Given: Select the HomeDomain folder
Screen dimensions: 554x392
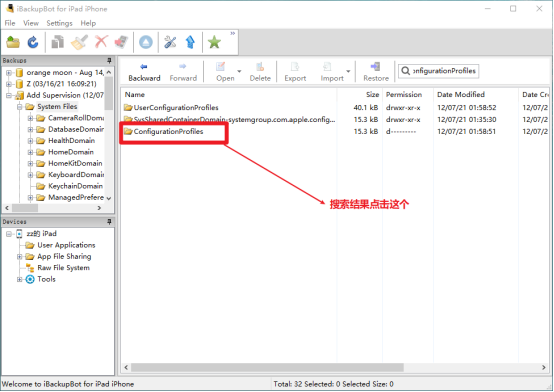Looking at the screenshot, I should (x=71, y=152).
